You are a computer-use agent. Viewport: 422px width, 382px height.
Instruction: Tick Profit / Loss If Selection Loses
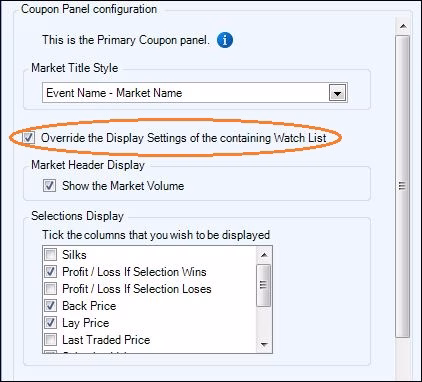[51, 289]
